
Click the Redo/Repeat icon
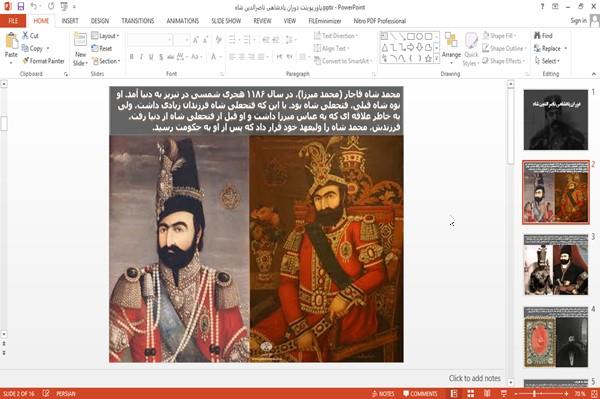[x=51, y=7]
